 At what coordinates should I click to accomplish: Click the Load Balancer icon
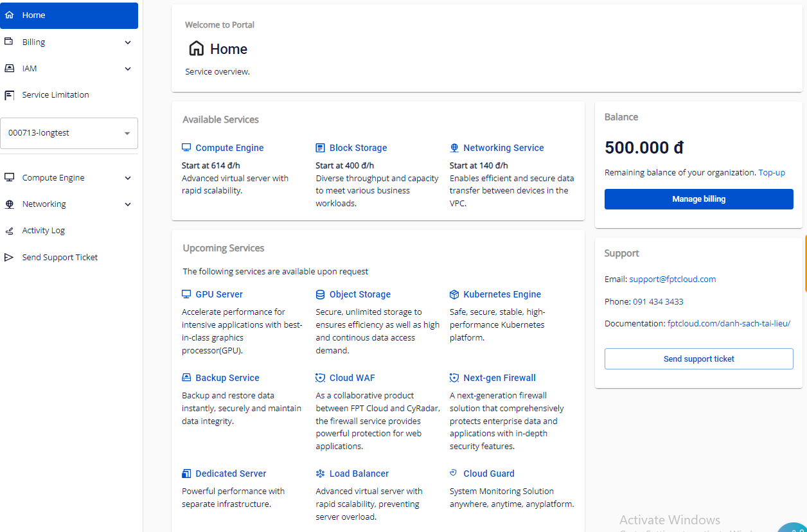[320, 474]
